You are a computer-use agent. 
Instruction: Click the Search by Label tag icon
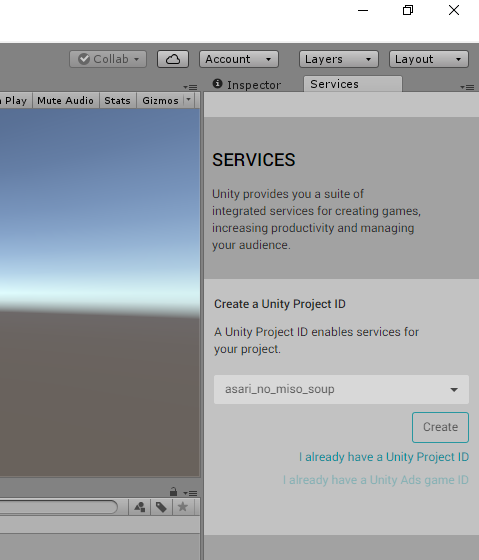tap(161, 507)
